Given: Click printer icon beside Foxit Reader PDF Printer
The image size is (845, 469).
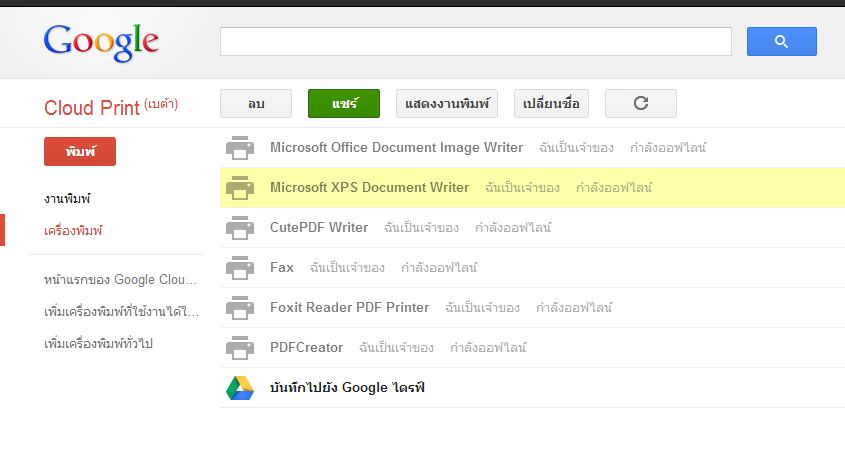Looking at the screenshot, I should click(x=240, y=307).
